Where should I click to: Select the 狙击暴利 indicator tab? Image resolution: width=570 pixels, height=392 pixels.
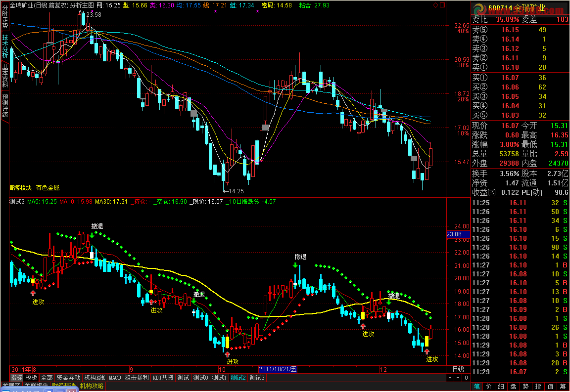[137, 378]
